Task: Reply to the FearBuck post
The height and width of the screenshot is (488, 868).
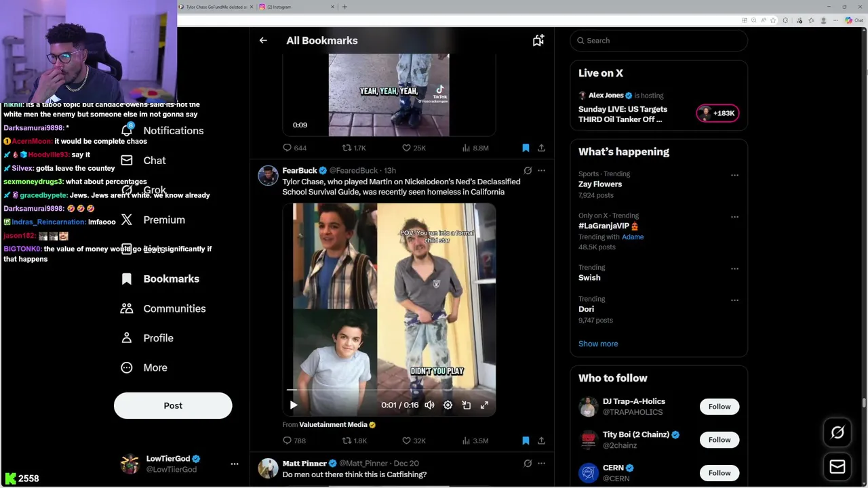Action: tap(288, 441)
